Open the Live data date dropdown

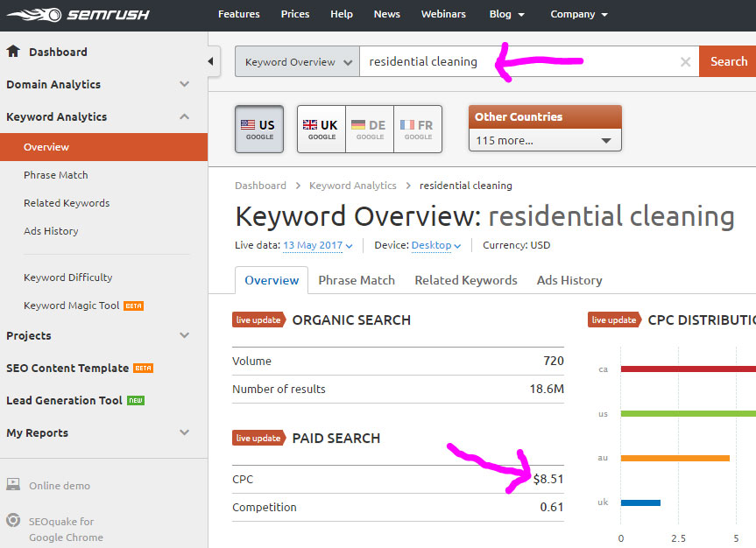pos(318,245)
